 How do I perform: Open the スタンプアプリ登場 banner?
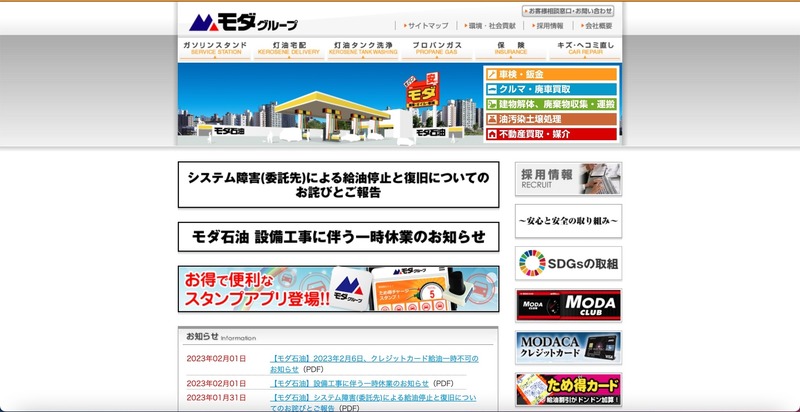coord(338,289)
